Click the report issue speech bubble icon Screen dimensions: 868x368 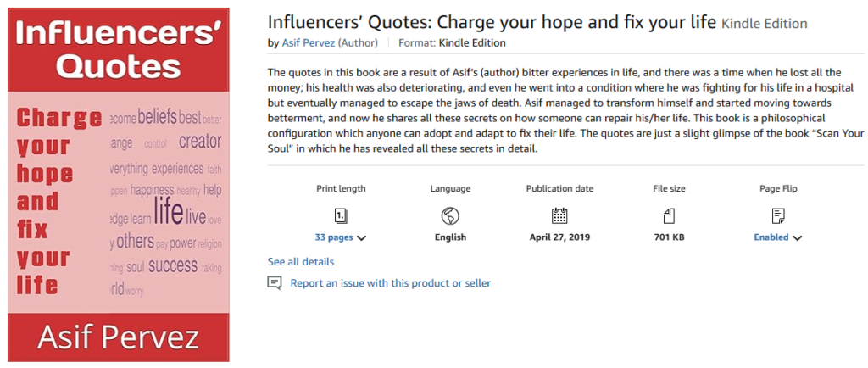275,283
